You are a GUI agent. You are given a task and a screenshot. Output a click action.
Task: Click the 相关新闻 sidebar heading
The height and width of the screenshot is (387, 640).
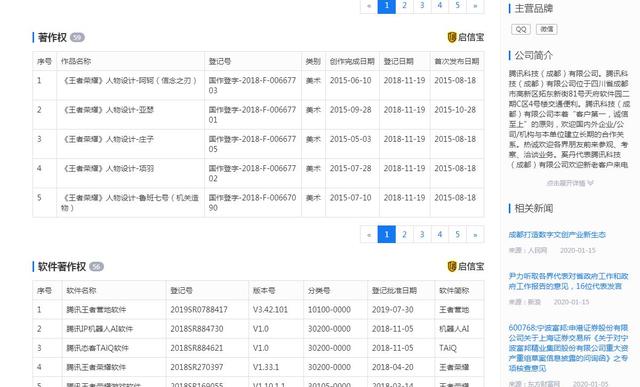pos(533,209)
